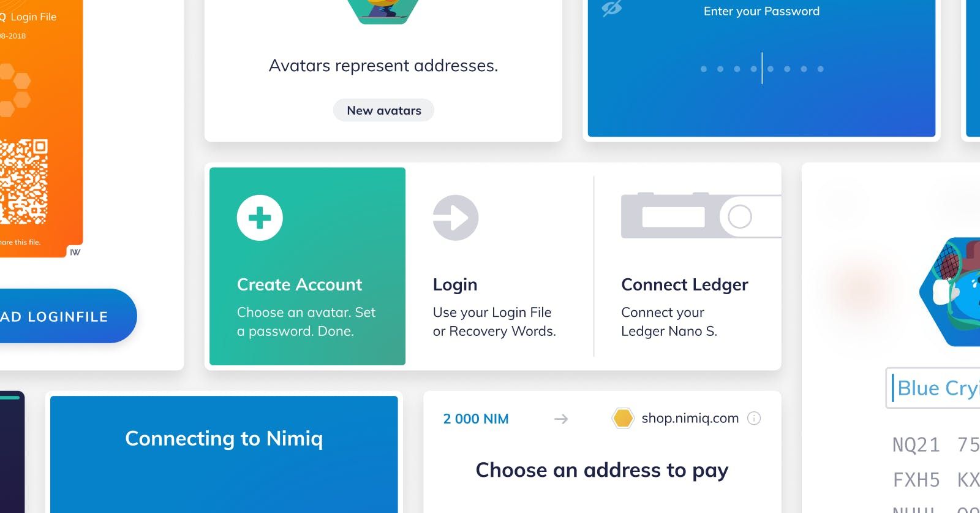Image resolution: width=980 pixels, height=513 pixels.
Task: Click the Blue Cry... account label field
Action: tap(933, 388)
